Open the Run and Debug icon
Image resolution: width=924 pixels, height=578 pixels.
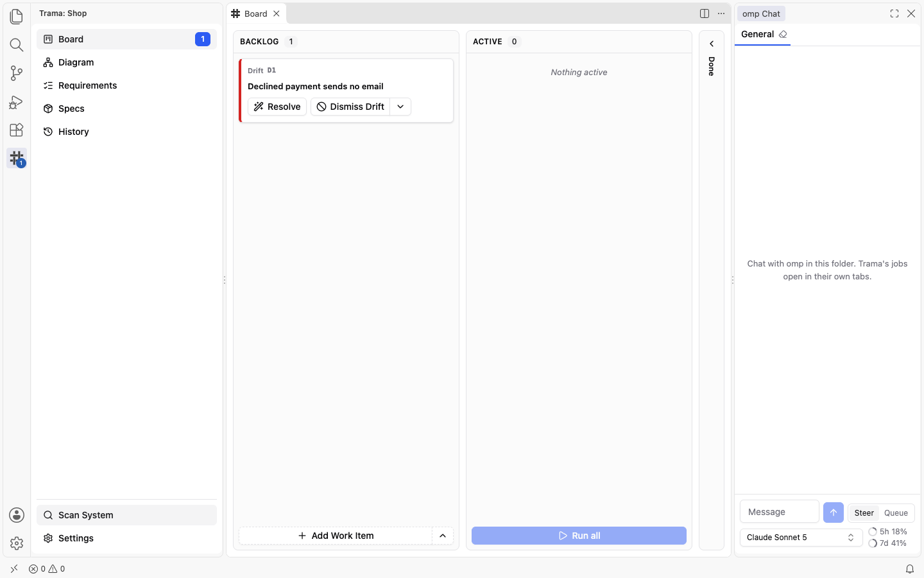click(x=17, y=101)
